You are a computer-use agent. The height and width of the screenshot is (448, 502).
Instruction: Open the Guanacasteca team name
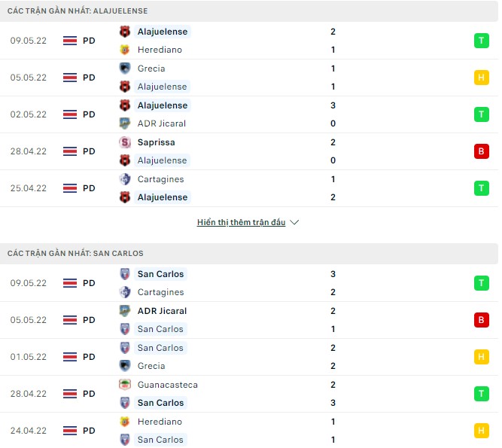(x=168, y=385)
